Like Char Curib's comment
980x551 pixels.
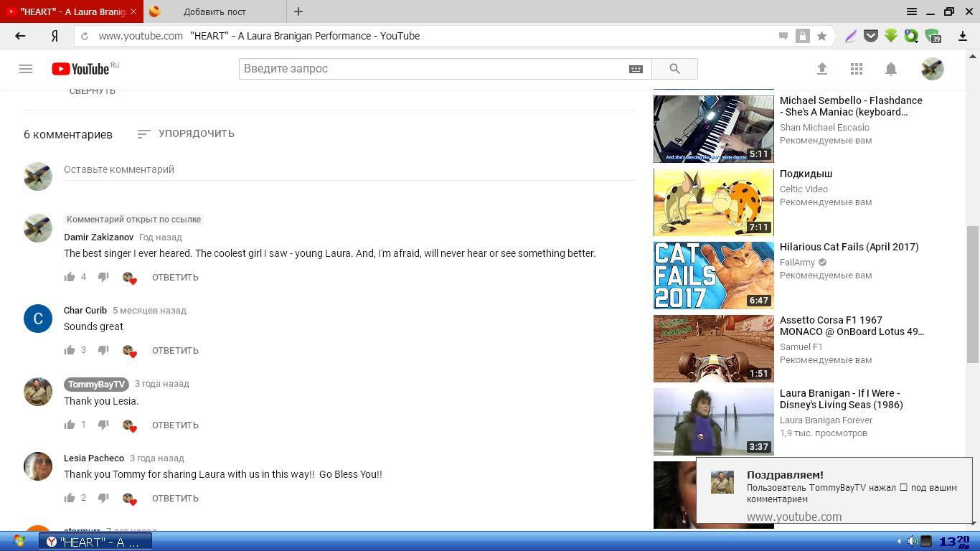[70, 350]
